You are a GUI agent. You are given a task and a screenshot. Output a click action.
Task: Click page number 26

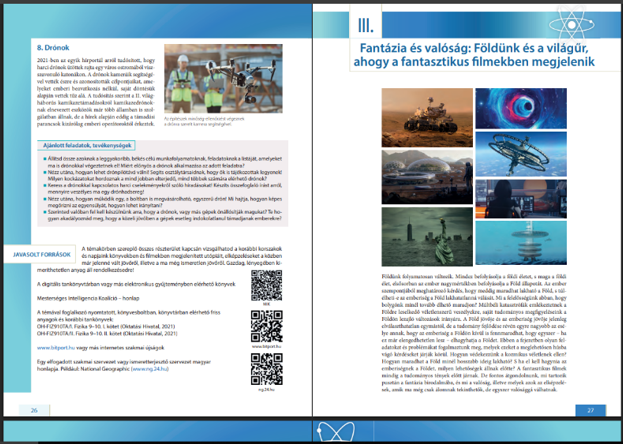pos(35,410)
